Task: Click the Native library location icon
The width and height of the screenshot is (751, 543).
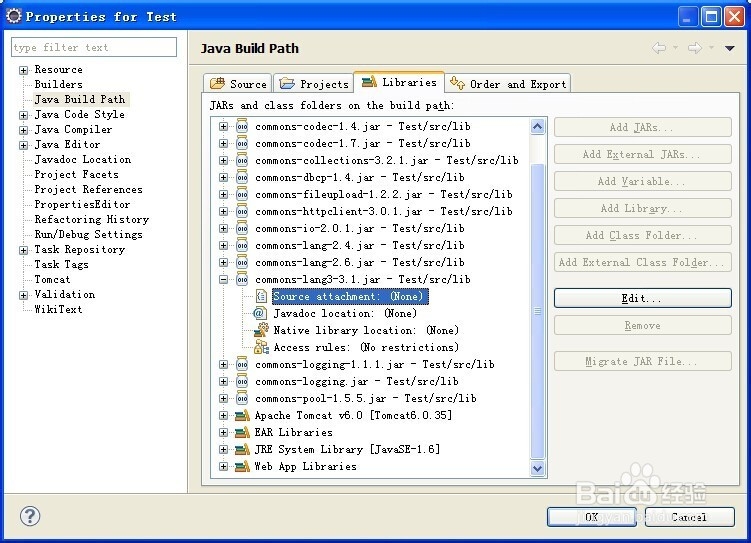Action: click(x=261, y=330)
